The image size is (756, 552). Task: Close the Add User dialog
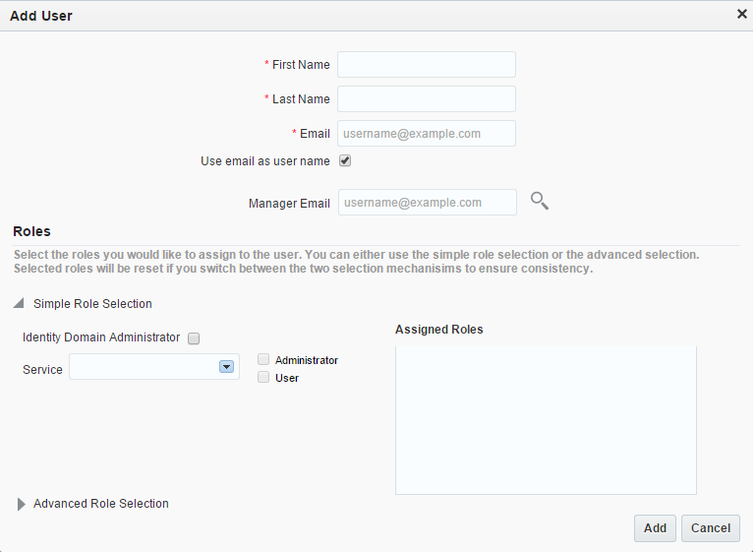[x=742, y=14]
